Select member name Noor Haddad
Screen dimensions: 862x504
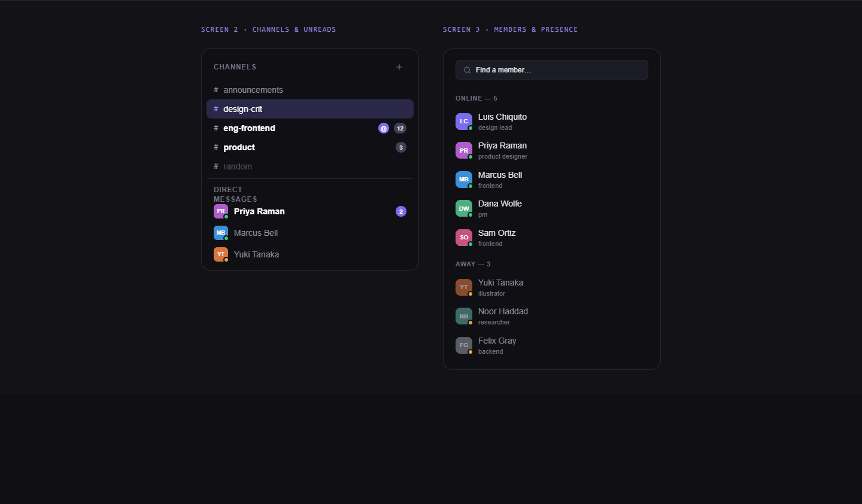[x=503, y=311]
